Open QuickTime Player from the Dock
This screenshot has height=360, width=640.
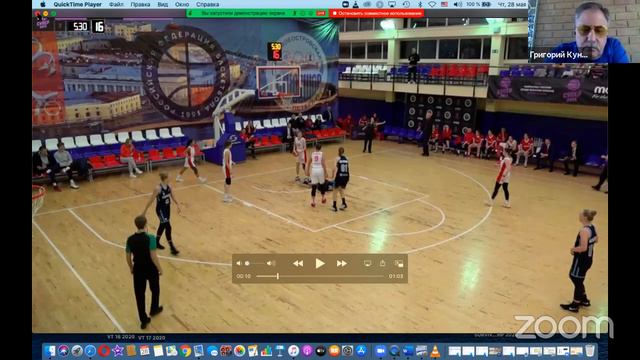coord(394,351)
